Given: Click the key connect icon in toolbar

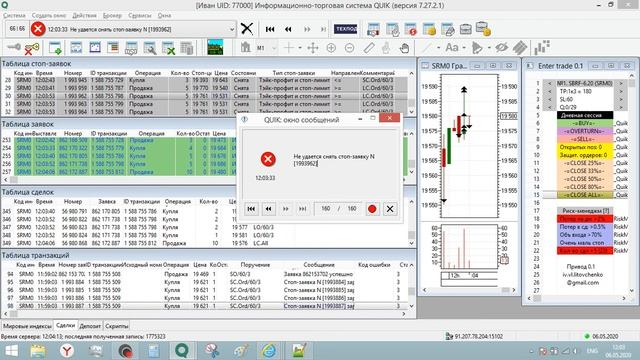Looking at the screenshot, I should click(x=14, y=48).
